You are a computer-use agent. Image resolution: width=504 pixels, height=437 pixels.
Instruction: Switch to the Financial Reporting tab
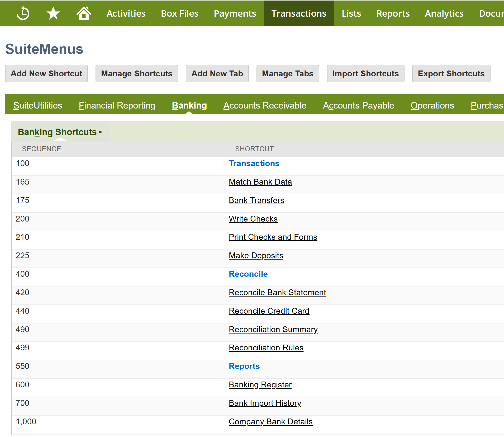coord(117,105)
